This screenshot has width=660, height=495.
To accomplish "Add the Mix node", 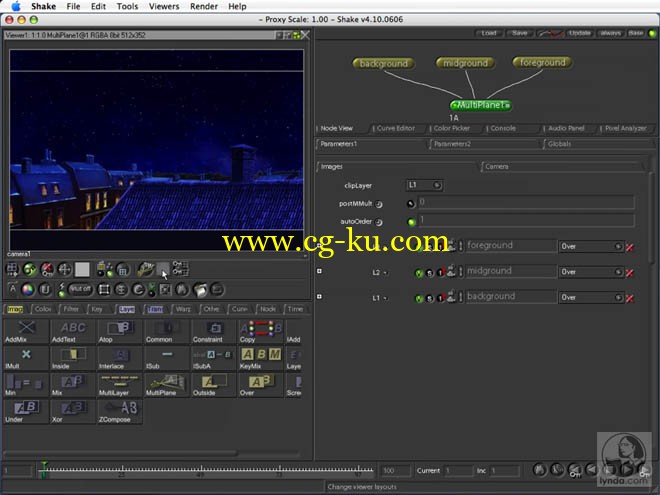I will tap(73, 385).
